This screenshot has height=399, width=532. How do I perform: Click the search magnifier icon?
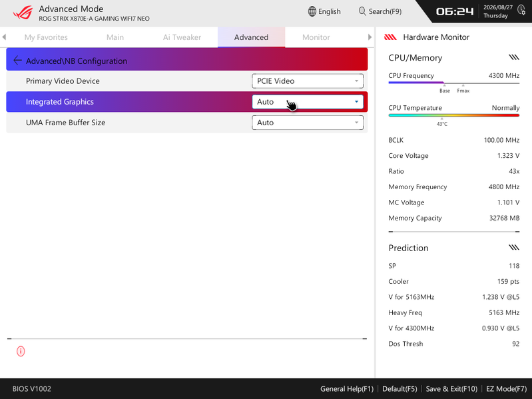(362, 11)
